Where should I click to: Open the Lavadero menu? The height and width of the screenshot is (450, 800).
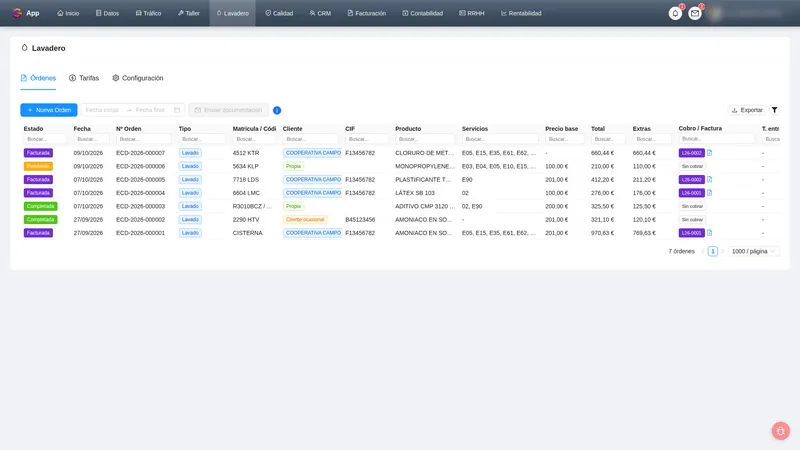pos(233,13)
